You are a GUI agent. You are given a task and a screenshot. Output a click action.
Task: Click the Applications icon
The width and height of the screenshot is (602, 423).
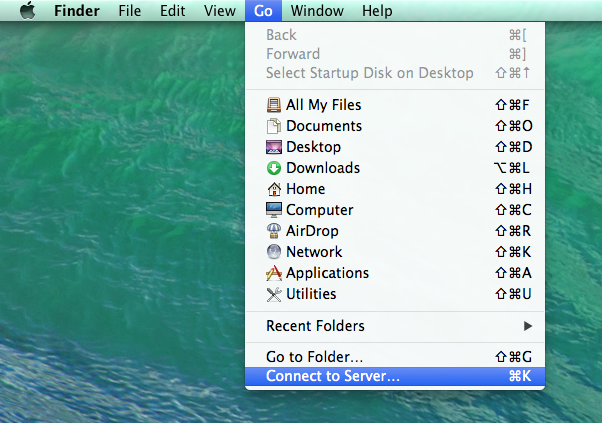click(x=274, y=273)
